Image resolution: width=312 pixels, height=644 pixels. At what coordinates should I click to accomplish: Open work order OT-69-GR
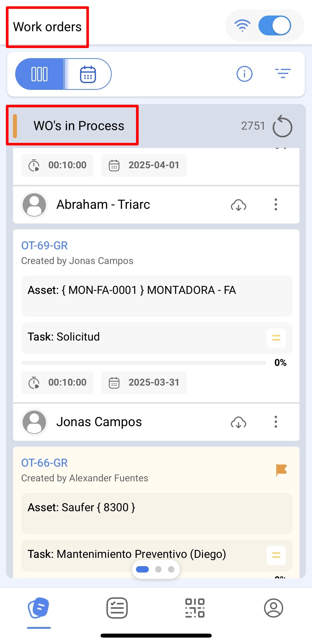click(x=45, y=245)
